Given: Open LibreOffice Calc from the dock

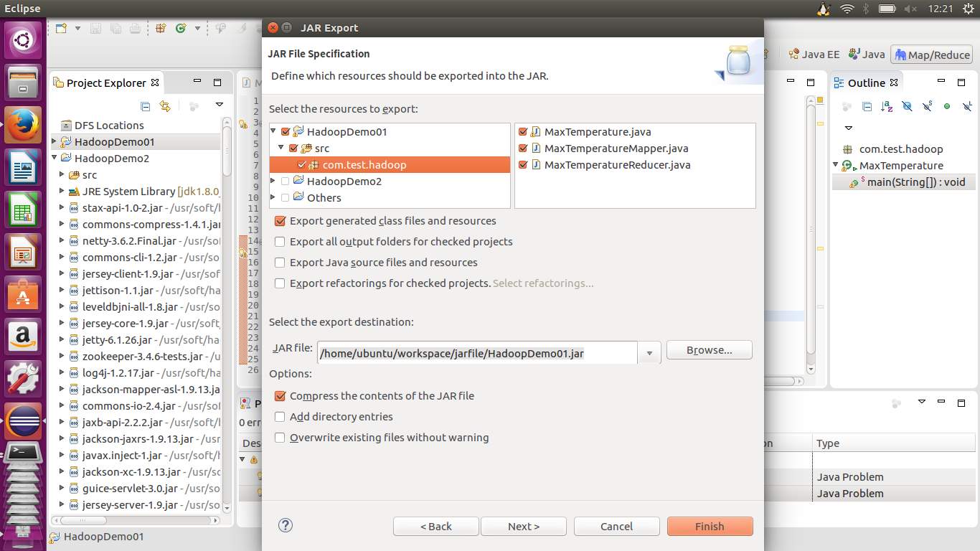Looking at the screenshot, I should [x=23, y=211].
